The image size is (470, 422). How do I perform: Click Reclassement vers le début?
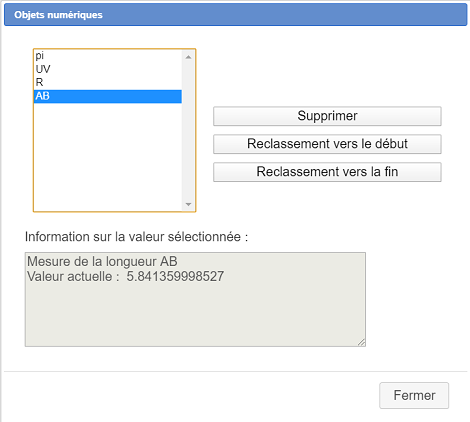coord(327,144)
